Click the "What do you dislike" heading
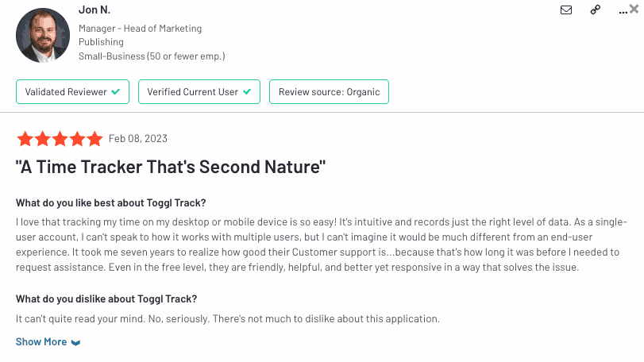 coord(106,298)
